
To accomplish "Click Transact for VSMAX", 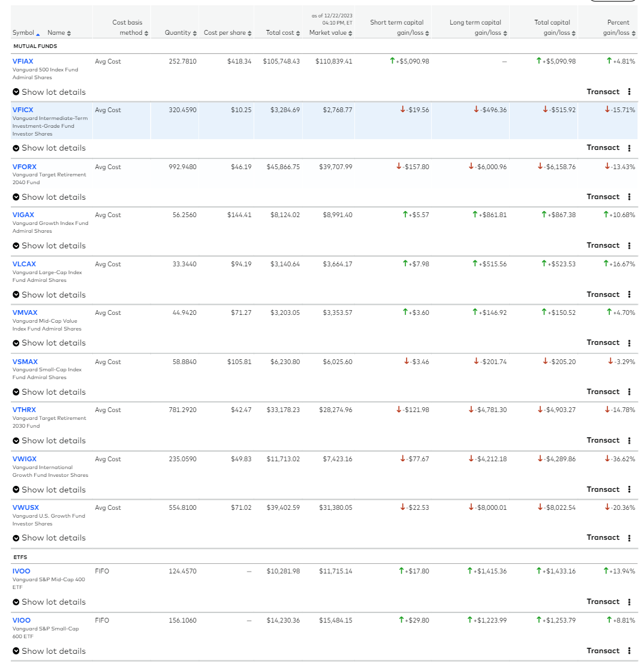I will click(603, 392).
